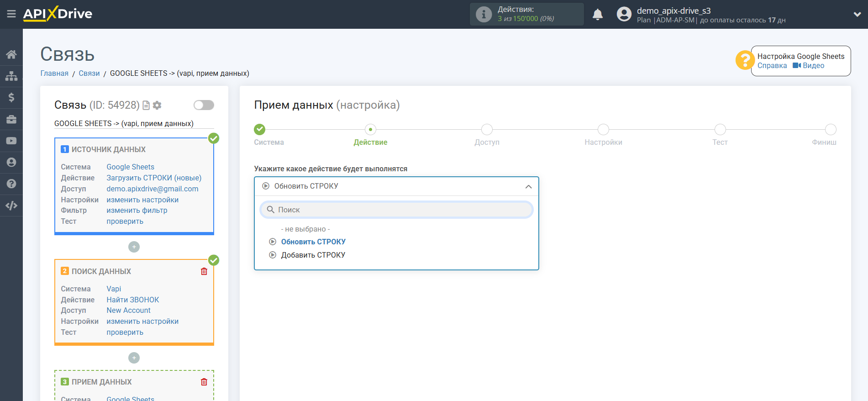This screenshot has width=868, height=401.
Task: Select Добавить СТРОКУ option
Action: point(313,255)
